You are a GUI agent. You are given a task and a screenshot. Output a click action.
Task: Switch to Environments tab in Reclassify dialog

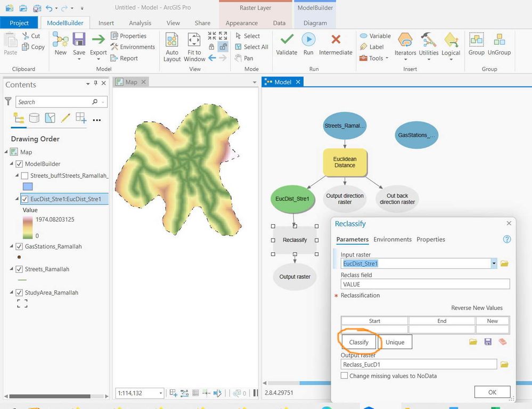click(x=392, y=239)
